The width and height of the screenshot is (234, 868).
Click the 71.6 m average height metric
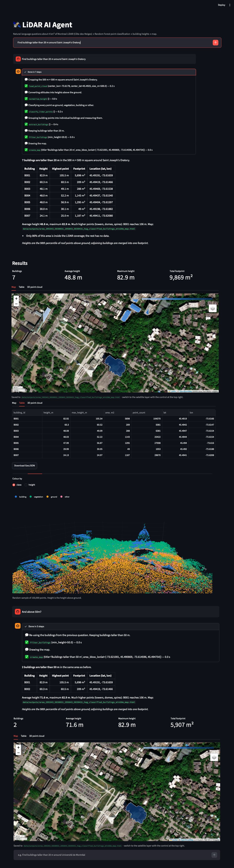(x=75, y=725)
